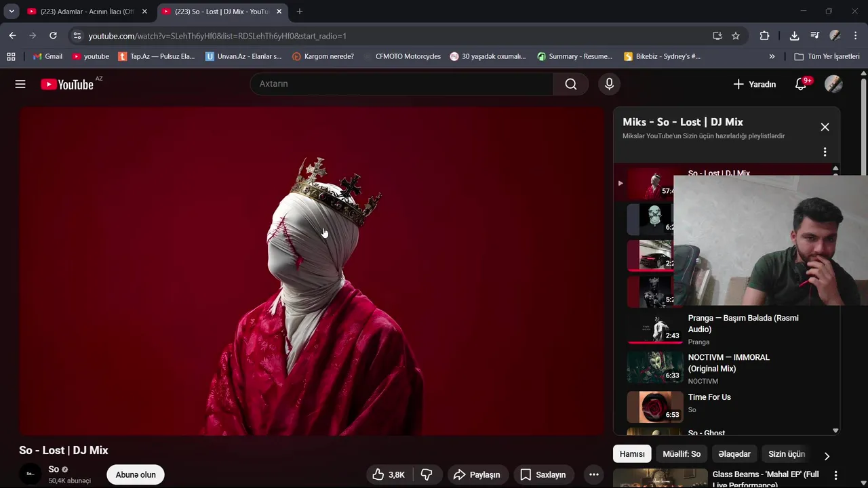
Task: Open the Summary - Resume bookmark
Action: pyautogui.click(x=574, y=56)
